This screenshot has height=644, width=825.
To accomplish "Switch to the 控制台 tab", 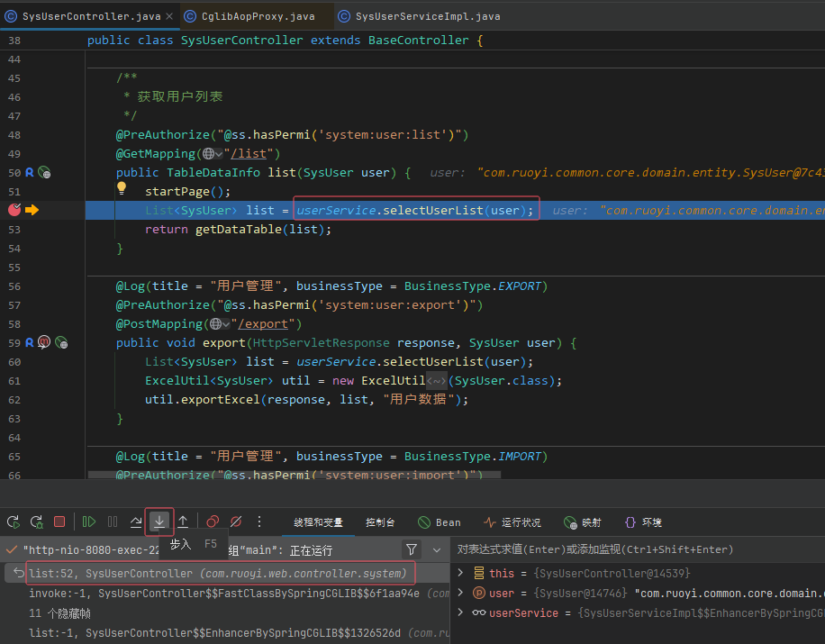I will click(x=380, y=522).
